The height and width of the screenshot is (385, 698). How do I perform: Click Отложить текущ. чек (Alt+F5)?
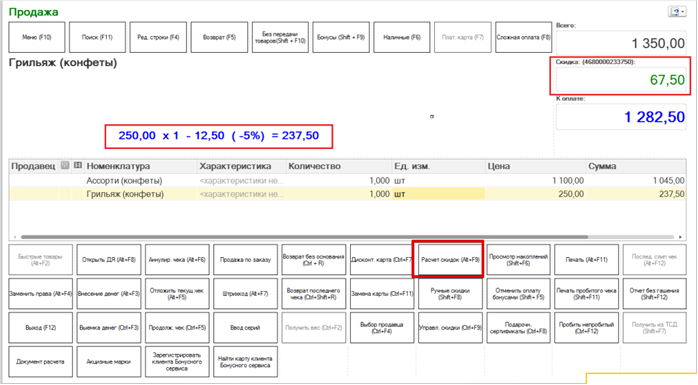[x=177, y=294]
